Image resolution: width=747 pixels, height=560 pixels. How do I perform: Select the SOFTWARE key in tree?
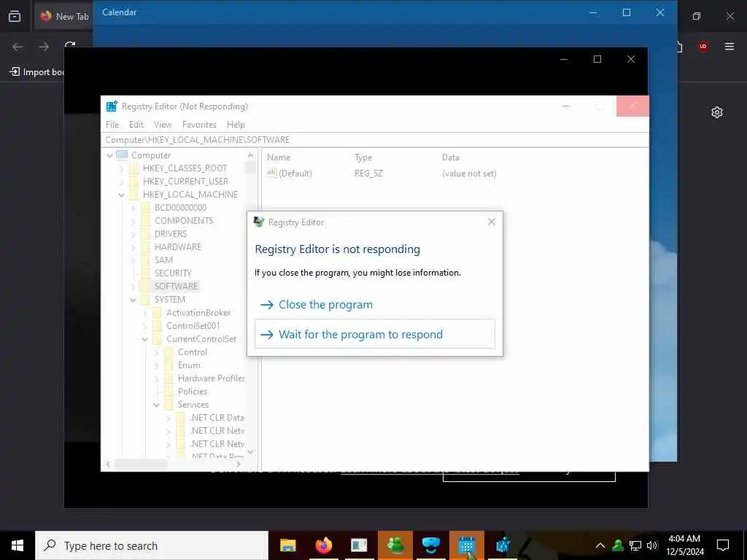(x=176, y=286)
